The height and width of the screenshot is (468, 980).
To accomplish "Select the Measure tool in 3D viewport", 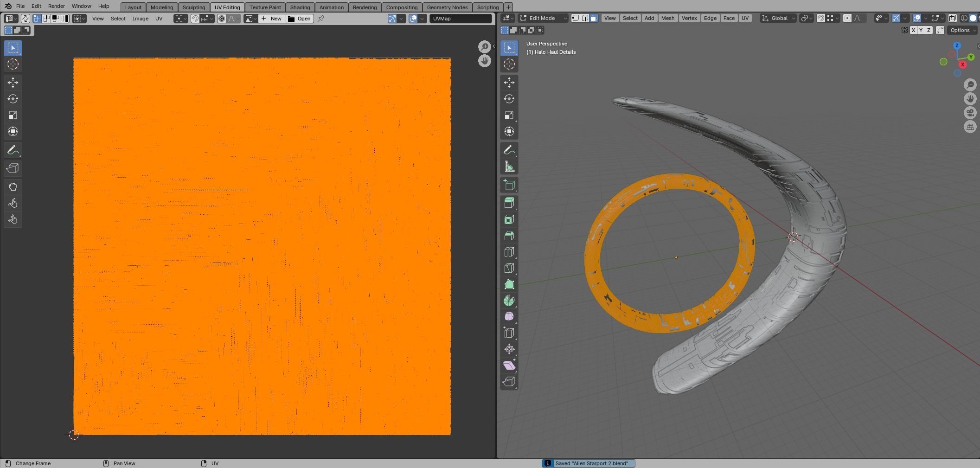I will tap(509, 167).
